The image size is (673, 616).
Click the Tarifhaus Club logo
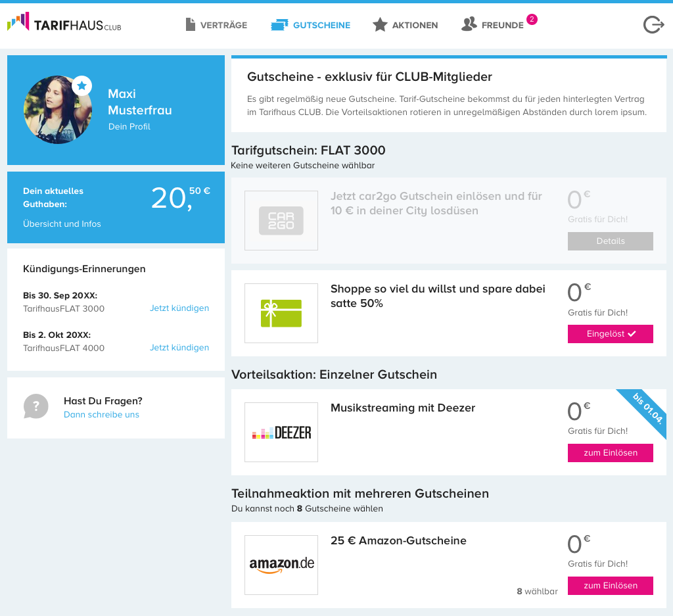pyautogui.click(x=64, y=24)
